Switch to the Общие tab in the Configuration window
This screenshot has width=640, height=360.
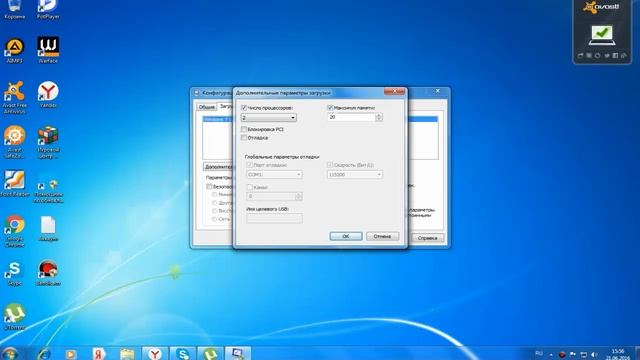(x=207, y=107)
